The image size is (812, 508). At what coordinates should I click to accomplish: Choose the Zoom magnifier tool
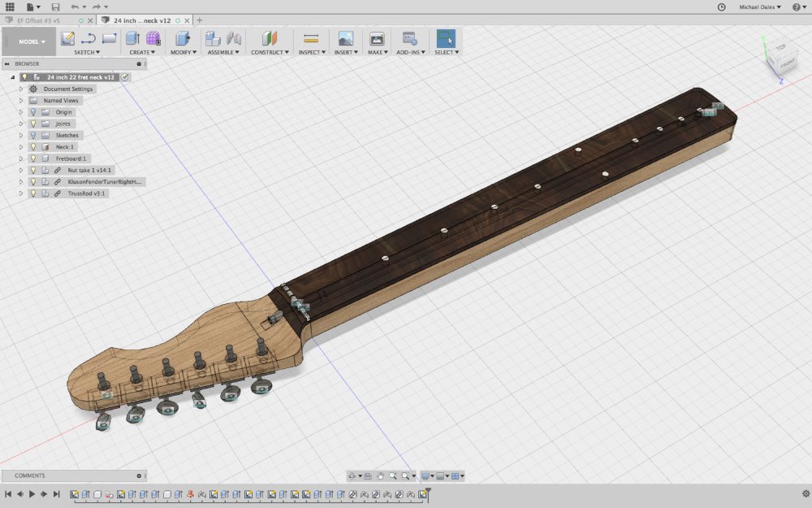(392, 475)
